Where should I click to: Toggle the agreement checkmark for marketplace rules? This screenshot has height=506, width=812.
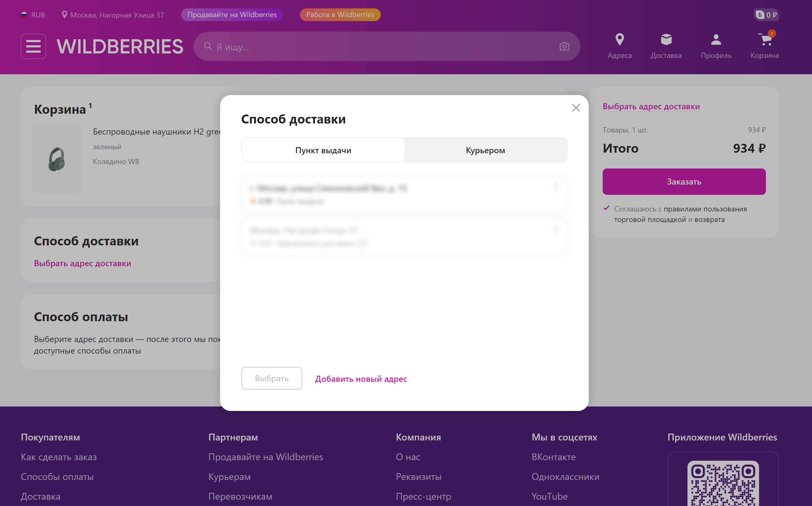[606, 208]
